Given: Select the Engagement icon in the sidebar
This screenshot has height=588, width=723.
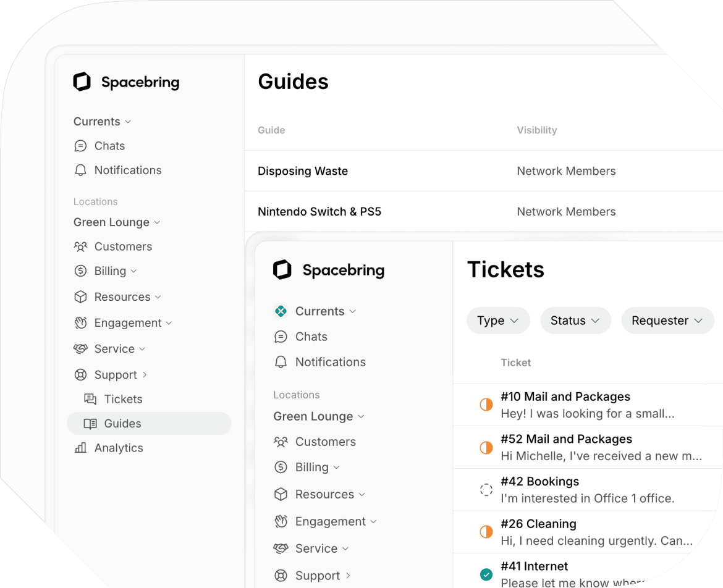Looking at the screenshot, I should pyautogui.click(x=81, y=322).
